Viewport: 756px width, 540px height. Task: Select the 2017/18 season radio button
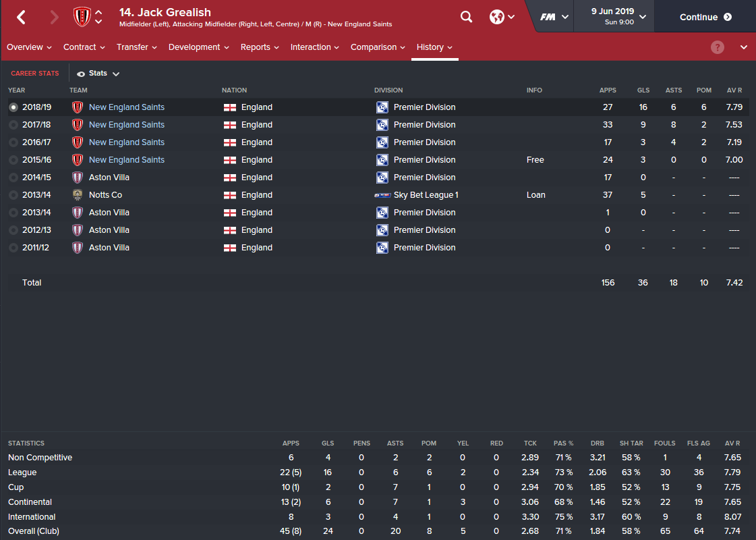[x=13, y=125]
